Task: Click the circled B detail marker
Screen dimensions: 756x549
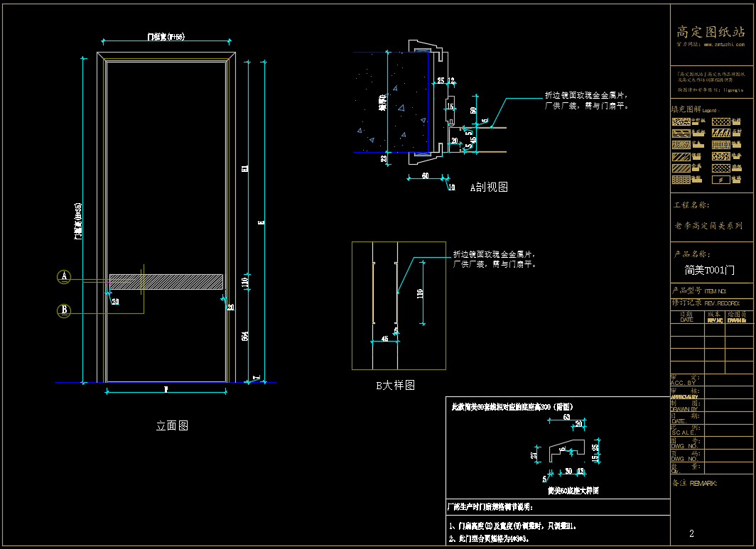Action: (64, 310)
